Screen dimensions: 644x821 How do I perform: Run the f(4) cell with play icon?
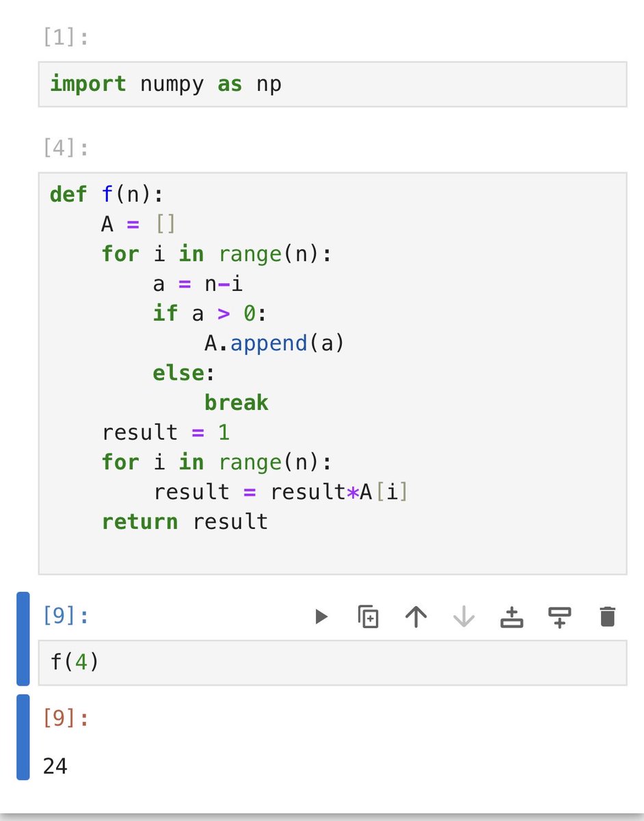pos(321,617)
